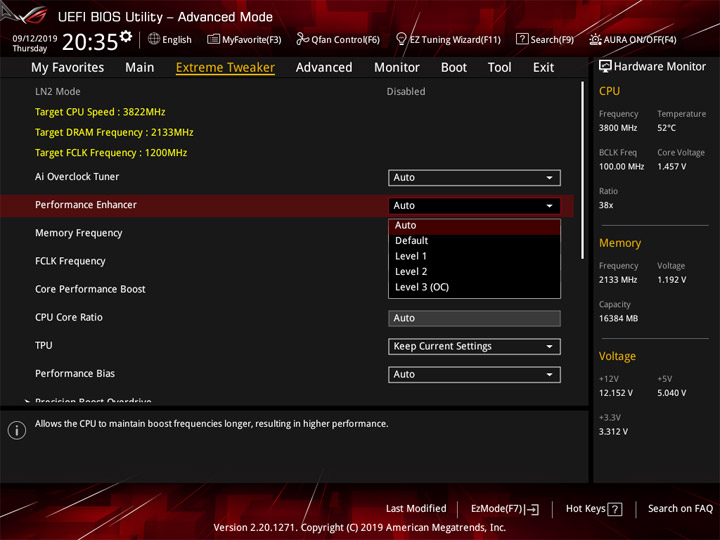
Task: Click the main settings list scrollbar
Action: [583, 170]
